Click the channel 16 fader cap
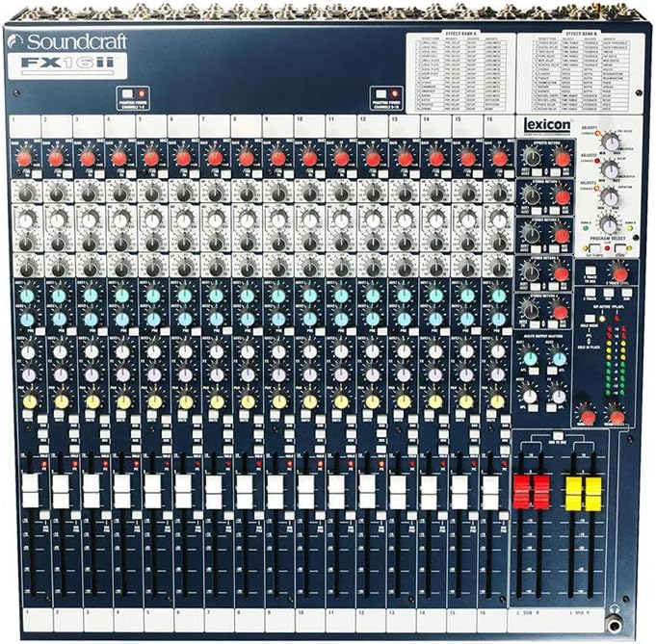The image size is (656, 644). coord(490,491)
